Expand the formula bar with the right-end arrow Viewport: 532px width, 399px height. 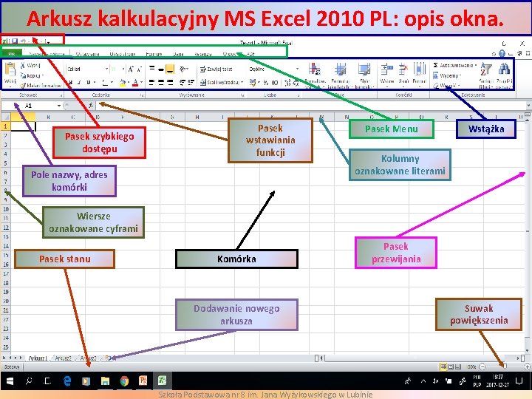click(x=528, y=106)
